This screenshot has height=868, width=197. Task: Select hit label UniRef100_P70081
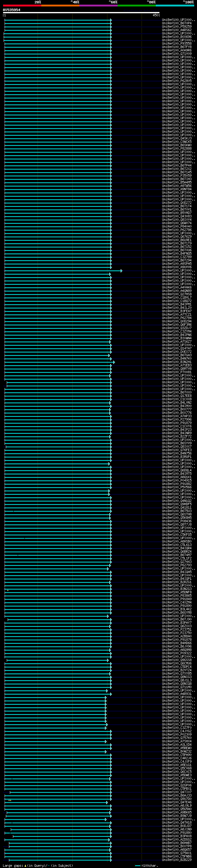click(x=177, y=372)
